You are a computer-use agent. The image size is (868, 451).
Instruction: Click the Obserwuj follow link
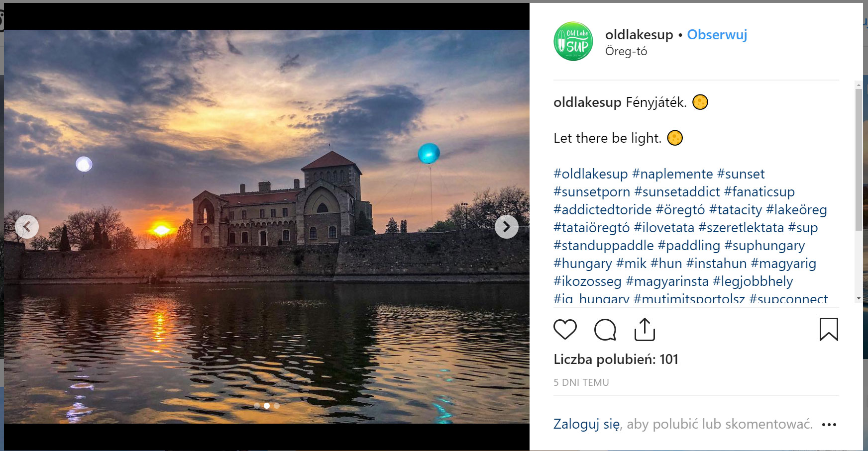(x=717, y=35)
